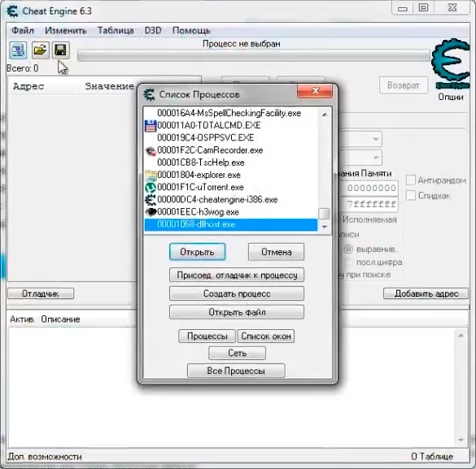Click the Открыть button
Screen dimensions: 476x469
[x=198, y=252]
